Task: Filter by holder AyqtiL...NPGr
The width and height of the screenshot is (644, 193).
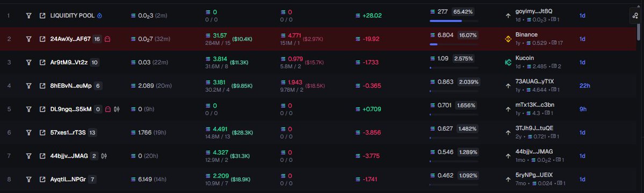Action: coord(29,179)
